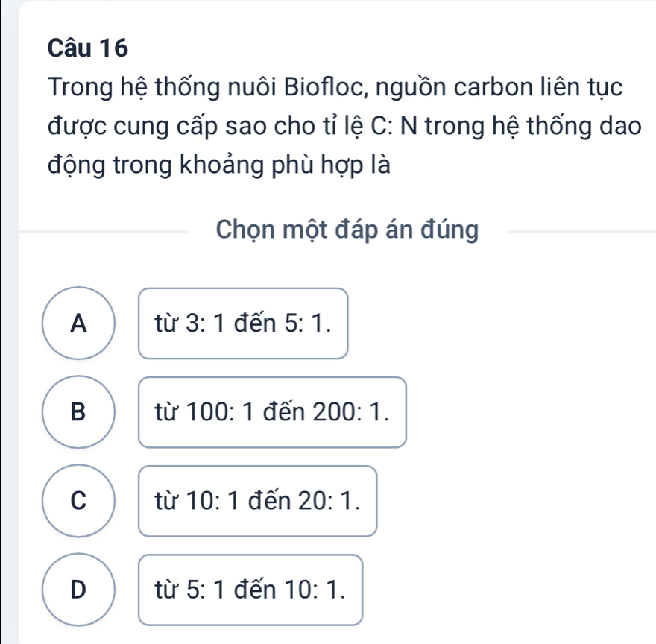The width and height of the screenshot is (656, 644).
Task: Click answer box 'từ 100: 1 đến 200: 1.'
Action: [273, 412]
